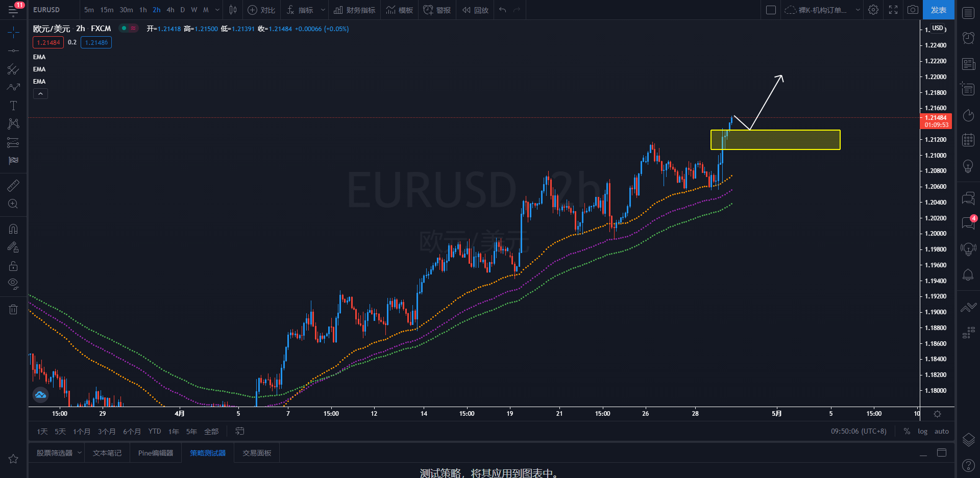
Task: Open the alarm clock alerts panel icon
Action: tap(968, 38)
